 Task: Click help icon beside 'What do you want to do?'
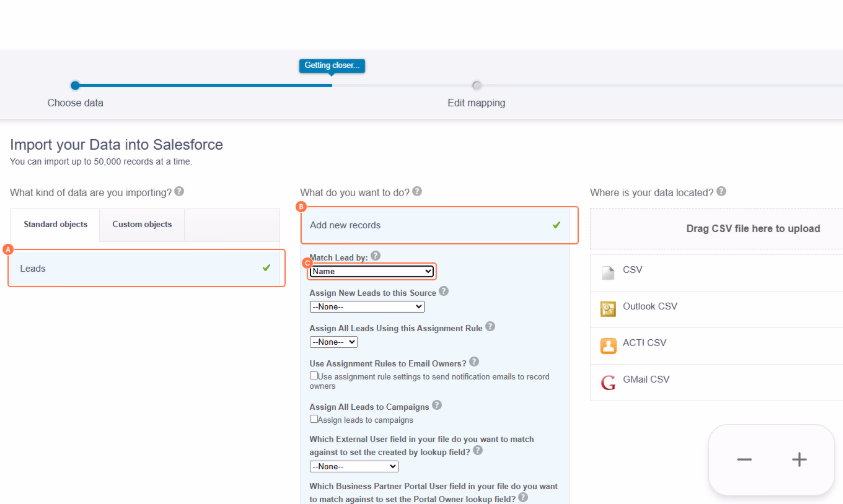click(417, 191)
